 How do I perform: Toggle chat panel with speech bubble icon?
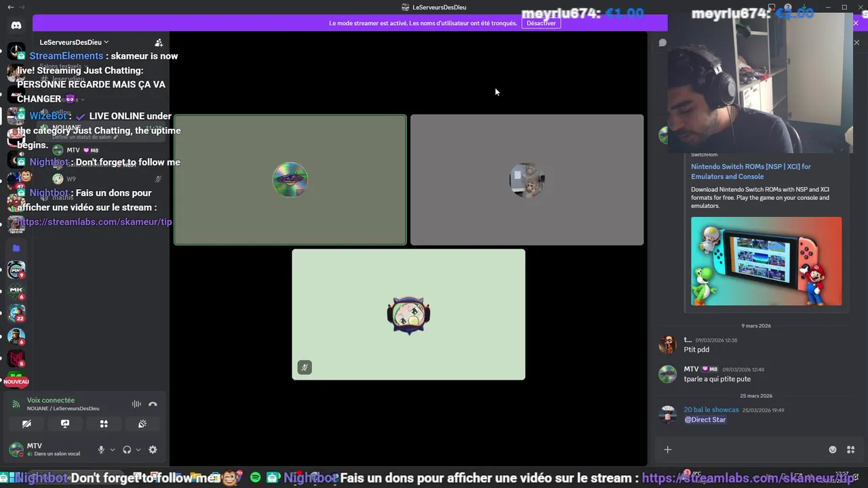(663, 43)
